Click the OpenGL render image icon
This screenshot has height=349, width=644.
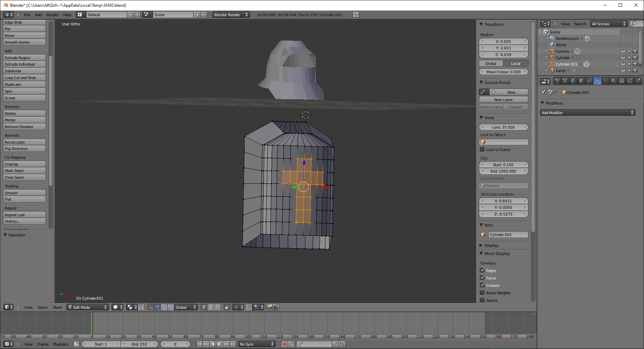[x=269, y=307]
